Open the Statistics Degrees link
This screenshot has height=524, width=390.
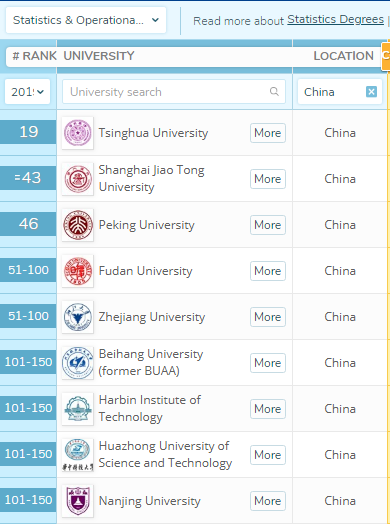click(336, 19)
